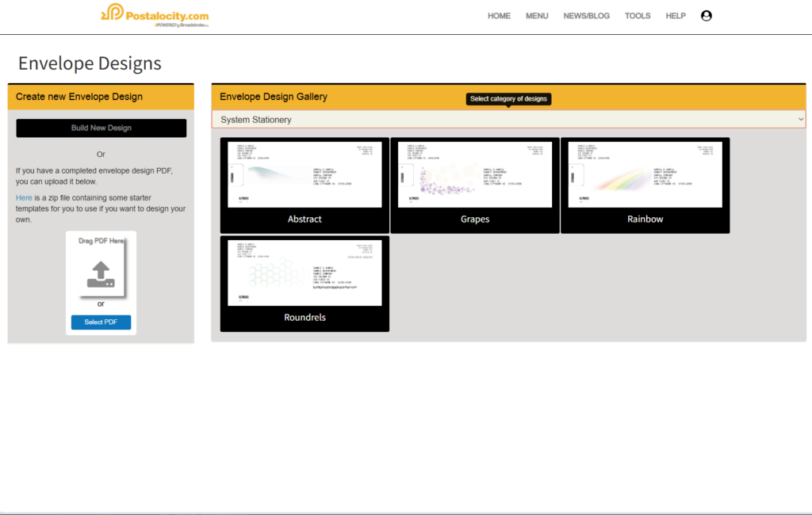Open the HELP navigation item

point(676,16)
